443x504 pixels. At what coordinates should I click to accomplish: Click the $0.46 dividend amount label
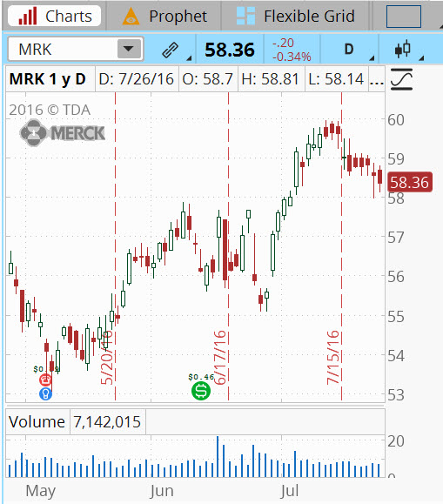201,377
